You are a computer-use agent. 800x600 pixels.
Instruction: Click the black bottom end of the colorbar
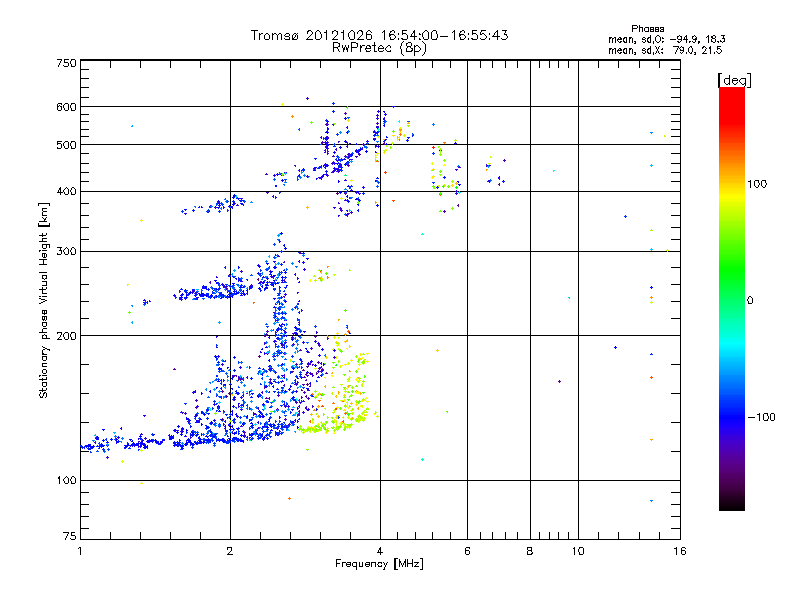pyautogui.click(x=732, y=503)
